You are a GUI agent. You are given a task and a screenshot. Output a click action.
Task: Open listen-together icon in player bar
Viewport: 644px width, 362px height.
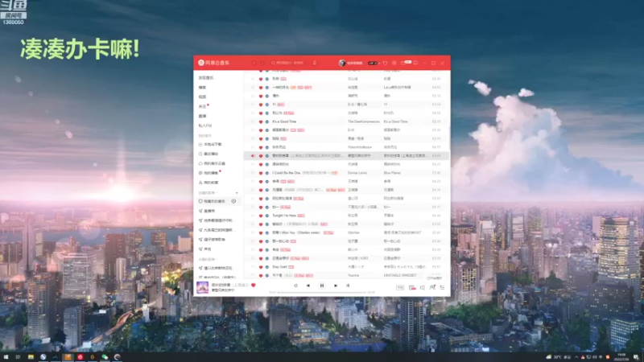[x=432, y=288]
